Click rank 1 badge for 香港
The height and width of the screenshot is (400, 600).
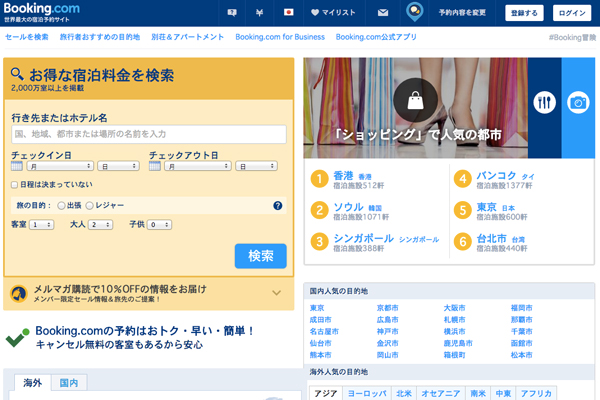pyautogui.click(x=320, y=179)
